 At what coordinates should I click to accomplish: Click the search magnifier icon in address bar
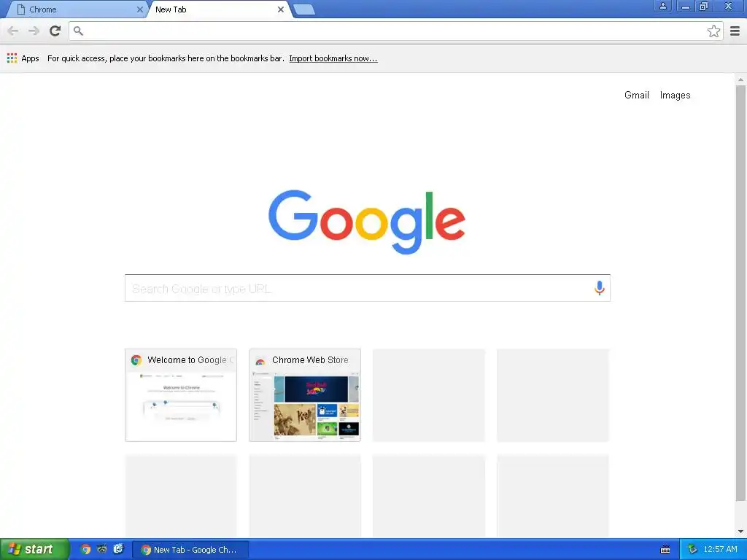(79, 31)
